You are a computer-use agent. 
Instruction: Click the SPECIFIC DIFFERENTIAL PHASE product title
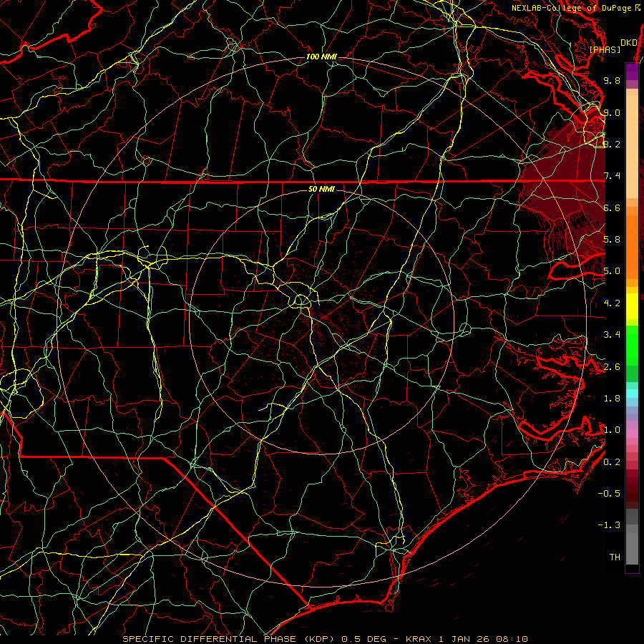(209, 639)
